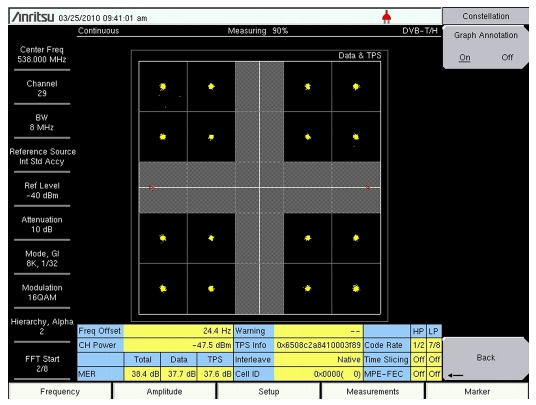
Task: Click the red power plug indicator icon
Action: [386, 17]
